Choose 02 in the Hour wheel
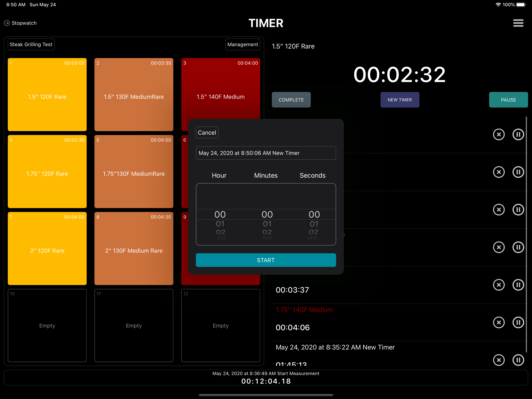 221,232
